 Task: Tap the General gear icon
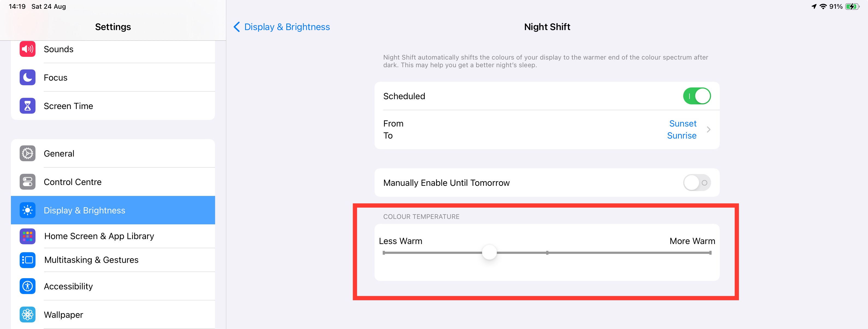[27, 154]
